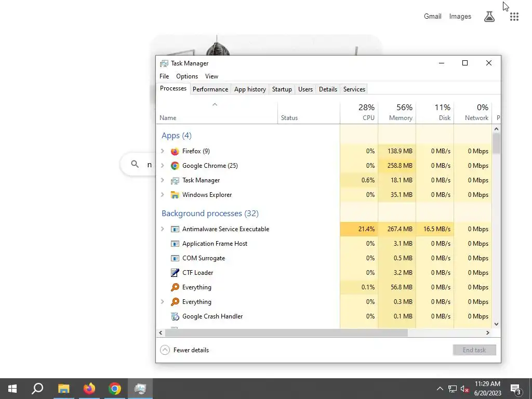Switch to the Startup tab
Viewport: 532px width, 399px height.
[x=282, y=89]
